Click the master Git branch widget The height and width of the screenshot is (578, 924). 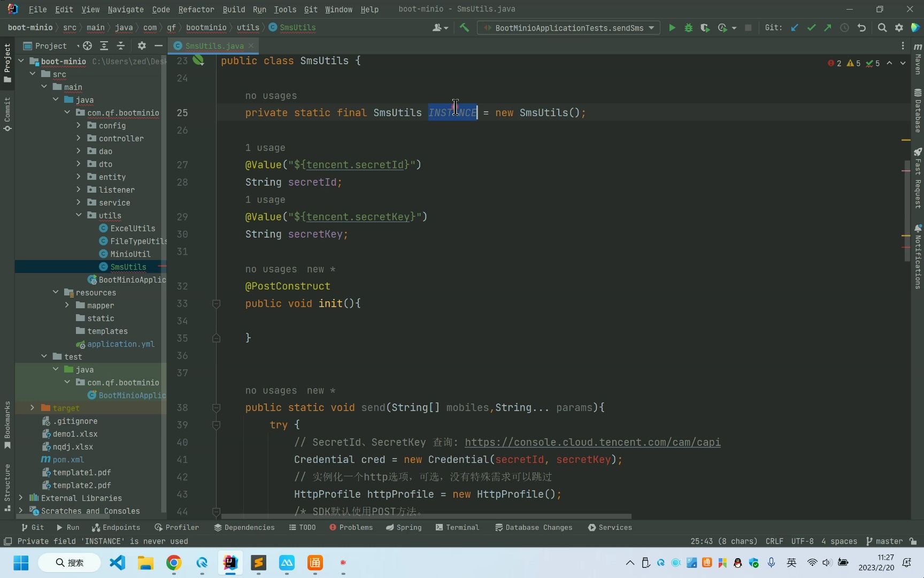pyautogui.click(x=884, y=541)
